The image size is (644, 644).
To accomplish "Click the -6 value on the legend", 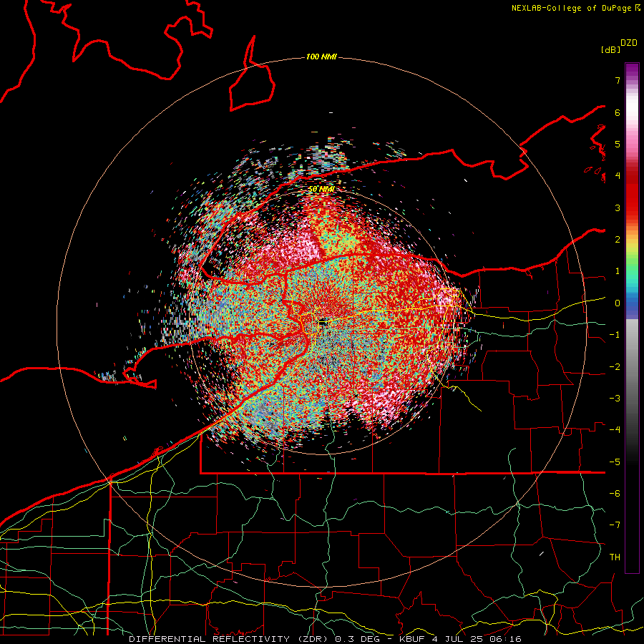I will tap(615, 494).
